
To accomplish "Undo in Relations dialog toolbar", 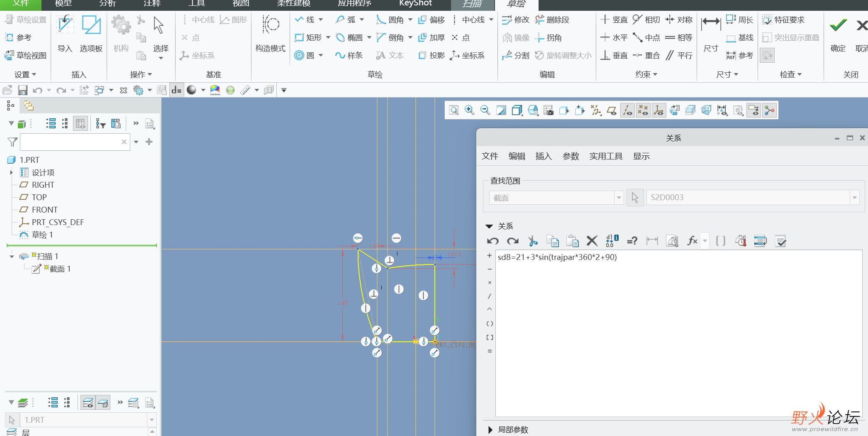I will point(493,241).
